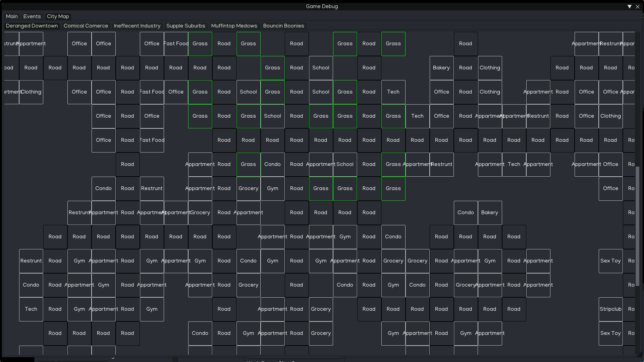Open the Events tab
Screen dimensions: 644x362
point(32,16)
